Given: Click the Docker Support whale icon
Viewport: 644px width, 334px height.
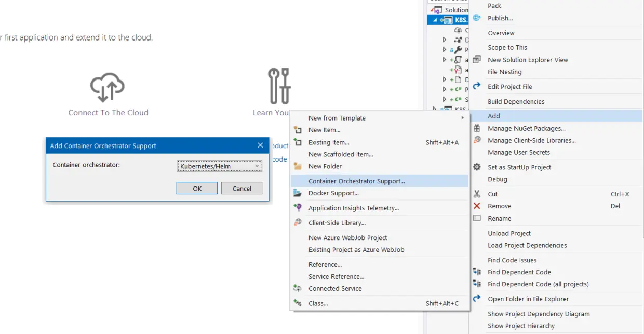Looking at the screenshot, I should (x=298, y=193).
